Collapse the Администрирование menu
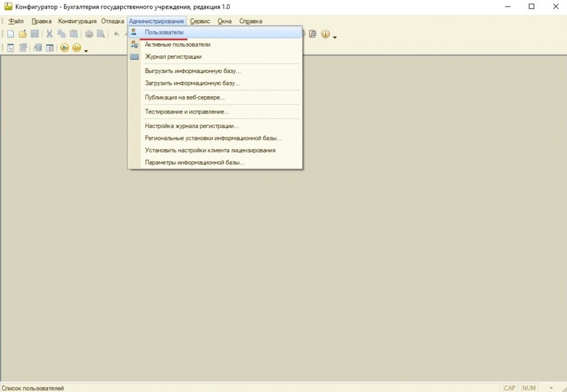Image resolution: width=567 pixels, height=392 pixels. tap(157, 21)
